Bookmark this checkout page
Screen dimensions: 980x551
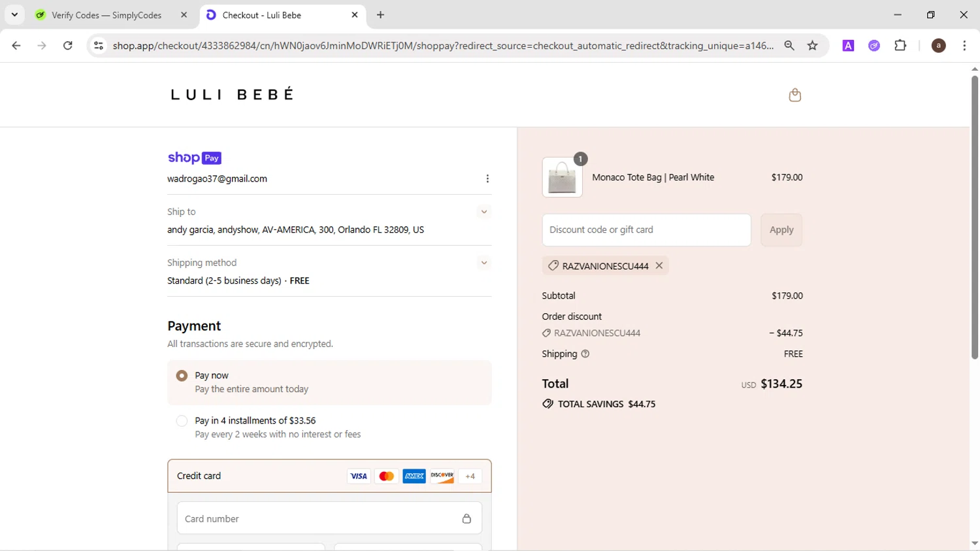point(812,46)
